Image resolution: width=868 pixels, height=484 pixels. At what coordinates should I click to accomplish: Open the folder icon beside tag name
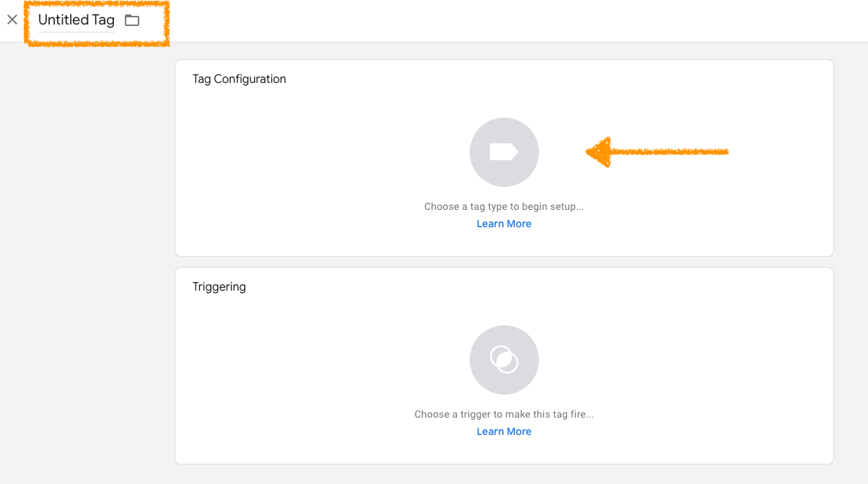[x=132, y=20]
